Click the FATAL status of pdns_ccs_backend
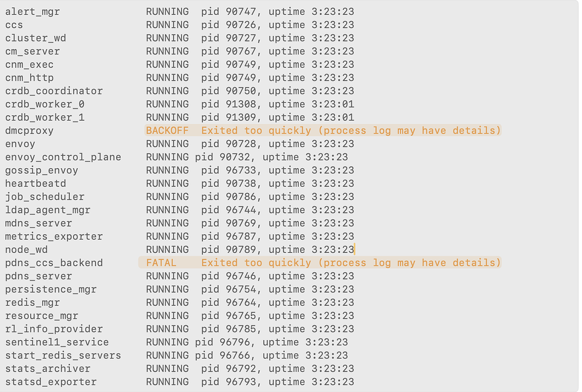The width and height of the screenshot is (582, 392). click(161, 262)
